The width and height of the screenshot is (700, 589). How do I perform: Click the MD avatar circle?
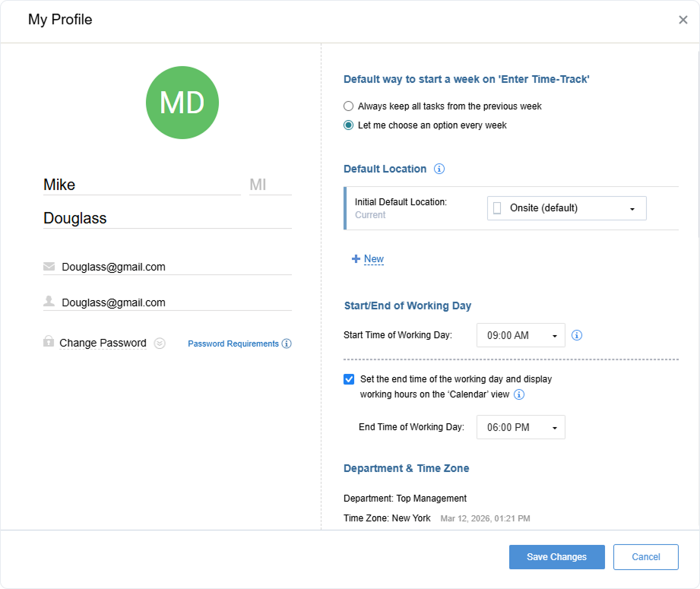pos(182,102)
